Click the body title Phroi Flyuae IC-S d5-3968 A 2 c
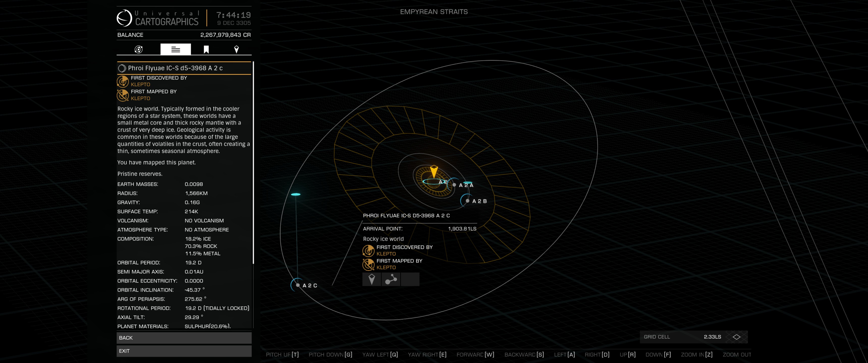Viewport: 868px width, 363px height. pos(175,68)
